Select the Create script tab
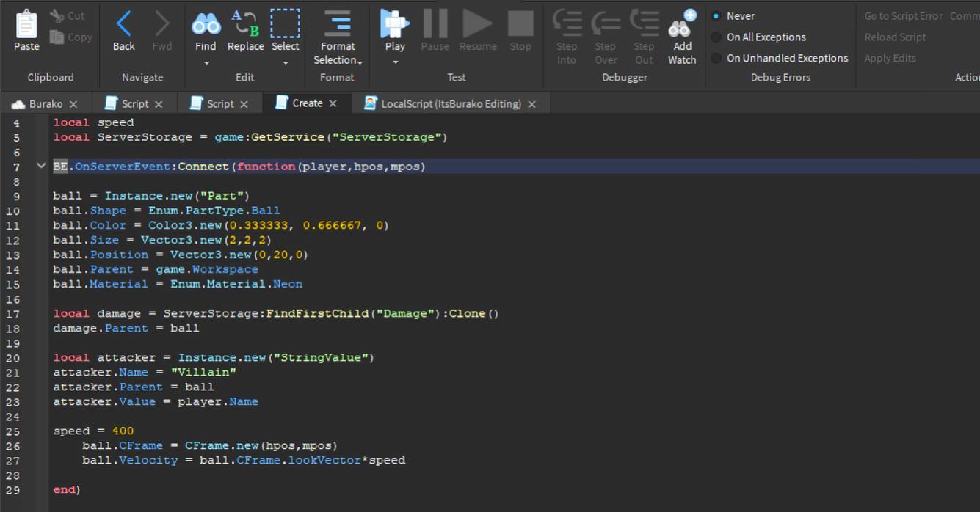This screenshot has height=512, width=980. click(307, 103)
